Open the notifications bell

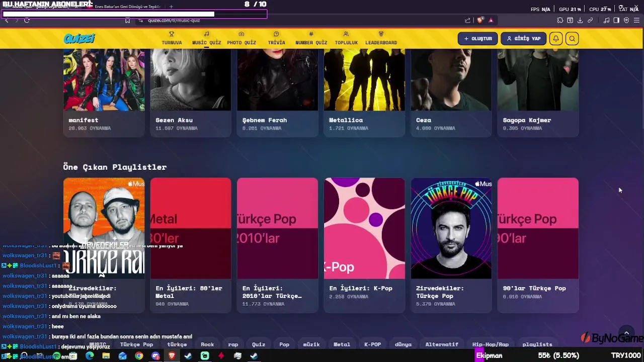(x=556, y=39)
